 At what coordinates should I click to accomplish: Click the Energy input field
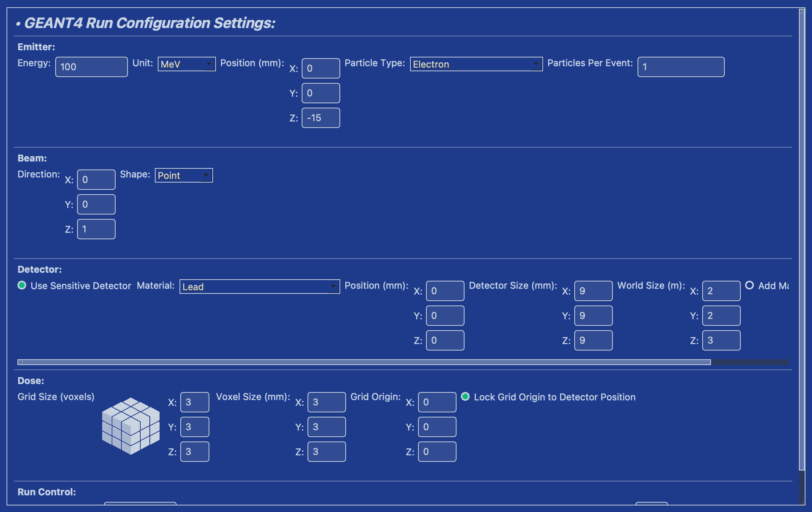click(x=92, y=67)
